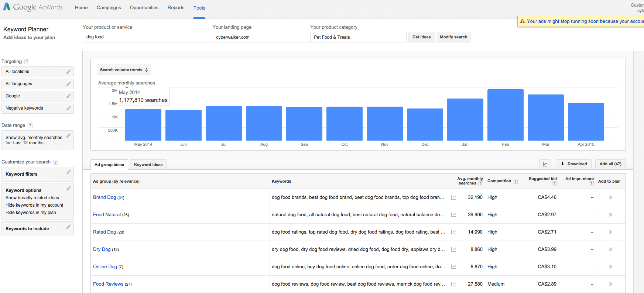Click the landing page field
This screenshot has width=644, height=293.
click(261, 37)
